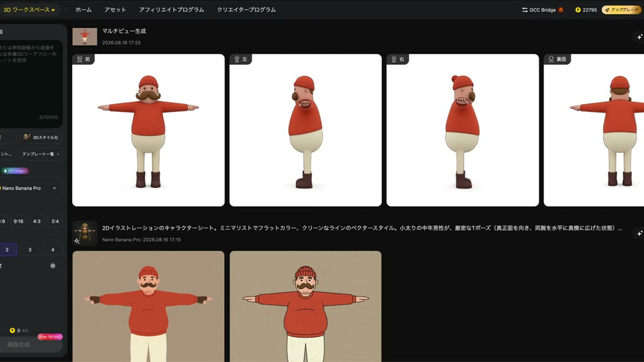
Task: Select the 9:16 aspect ratio
Action: 19,221
